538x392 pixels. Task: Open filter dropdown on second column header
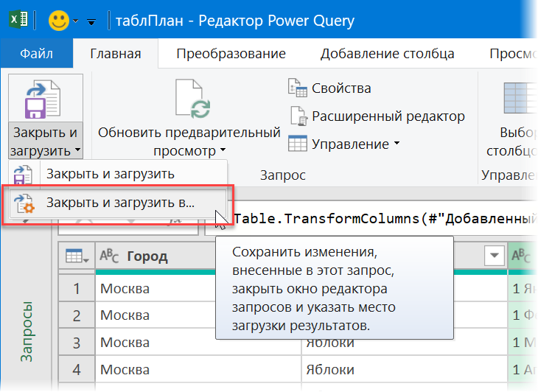[495, 255]
